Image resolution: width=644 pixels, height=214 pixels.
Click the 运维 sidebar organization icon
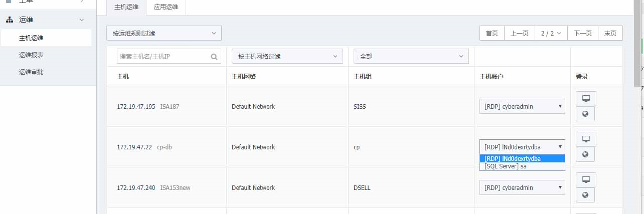pos(10,20)
